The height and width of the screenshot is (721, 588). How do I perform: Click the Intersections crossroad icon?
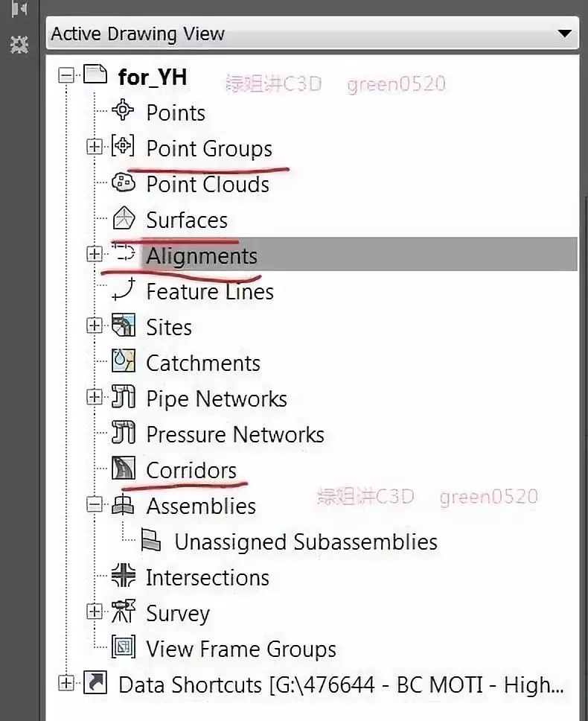tap(124, 575)
